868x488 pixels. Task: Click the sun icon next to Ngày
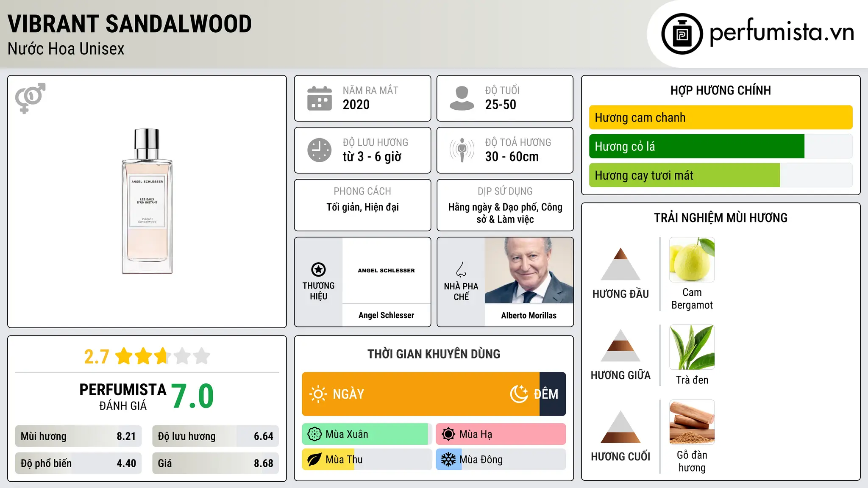tap(318, 394)
